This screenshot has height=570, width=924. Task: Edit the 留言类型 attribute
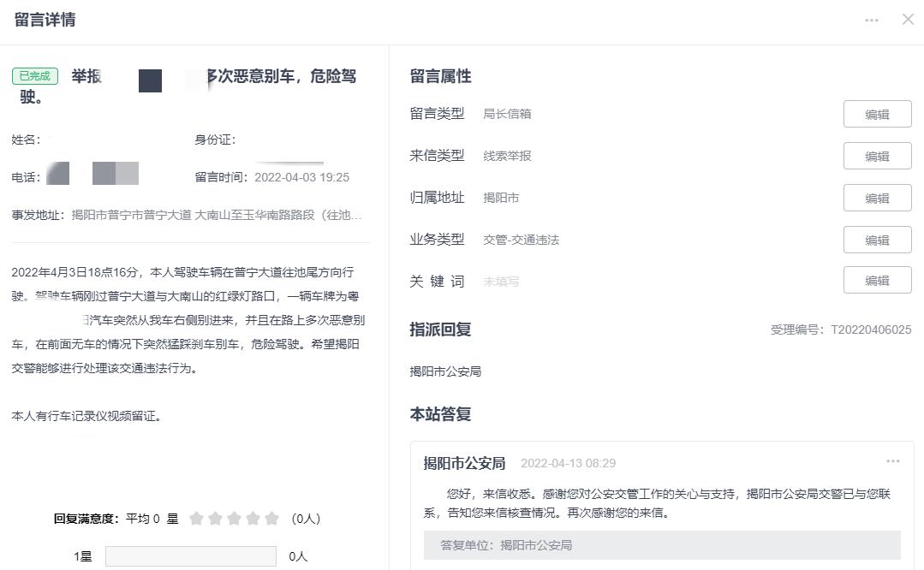[877, 113]
